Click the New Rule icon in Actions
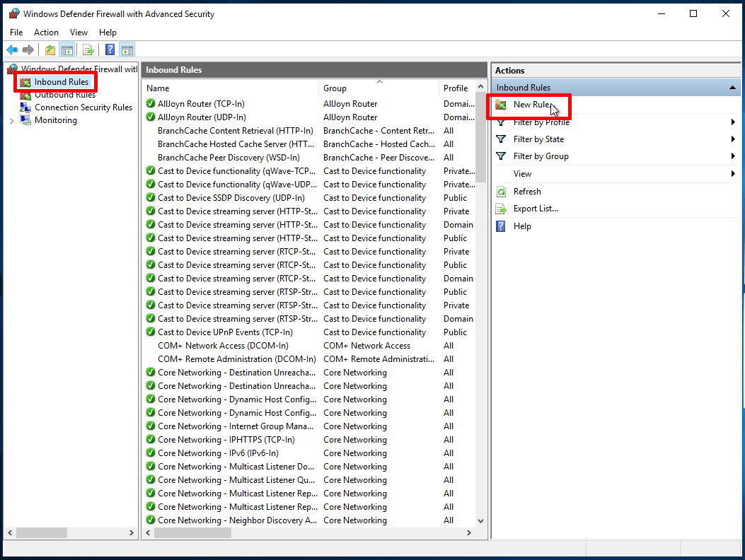The image size is (745, 560). [x=501, y=105]
